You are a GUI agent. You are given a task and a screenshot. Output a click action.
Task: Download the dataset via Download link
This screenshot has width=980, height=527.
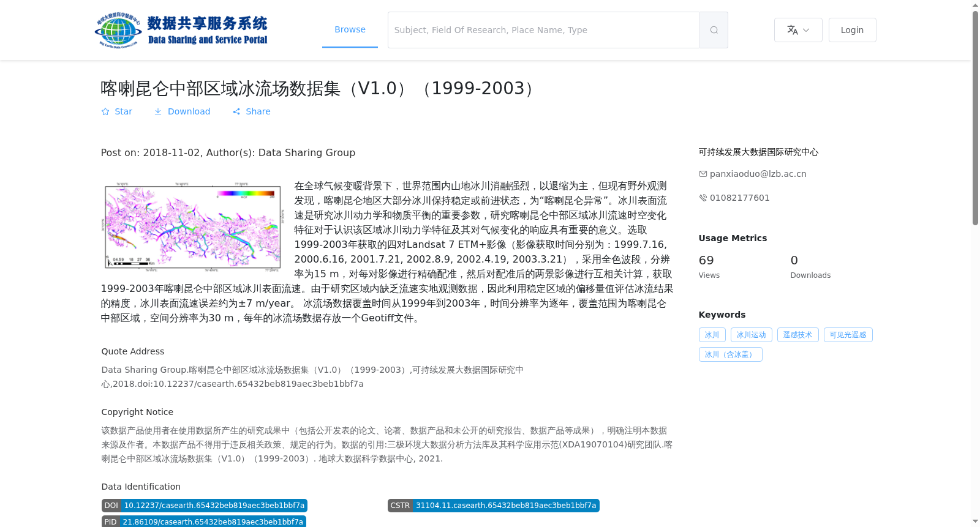click(x=183, y=111)
